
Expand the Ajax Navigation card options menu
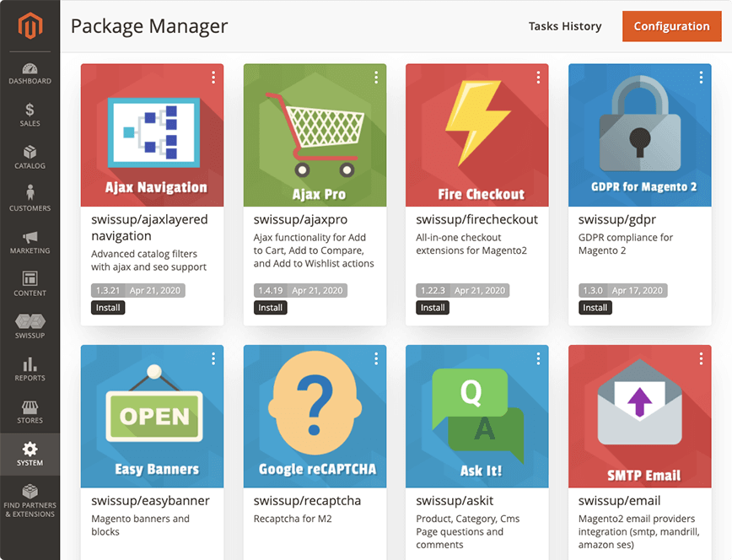pos(213,78)
